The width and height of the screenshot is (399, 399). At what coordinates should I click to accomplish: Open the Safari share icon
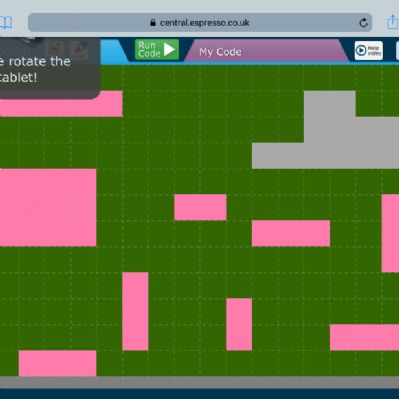(x=393, y=22)
